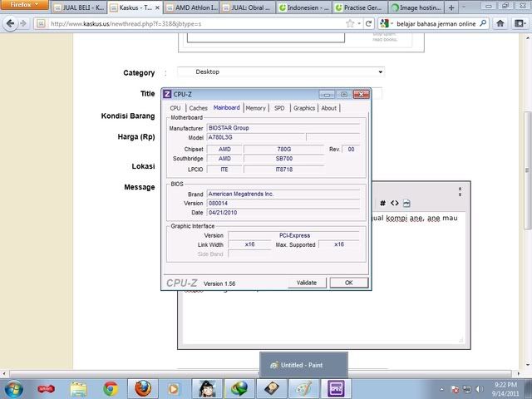Image resolution: width=532 pixels, height=399 pixels.
Task: Open the Category dropdown showing Desktop
Action: click(x=281, y=72)
